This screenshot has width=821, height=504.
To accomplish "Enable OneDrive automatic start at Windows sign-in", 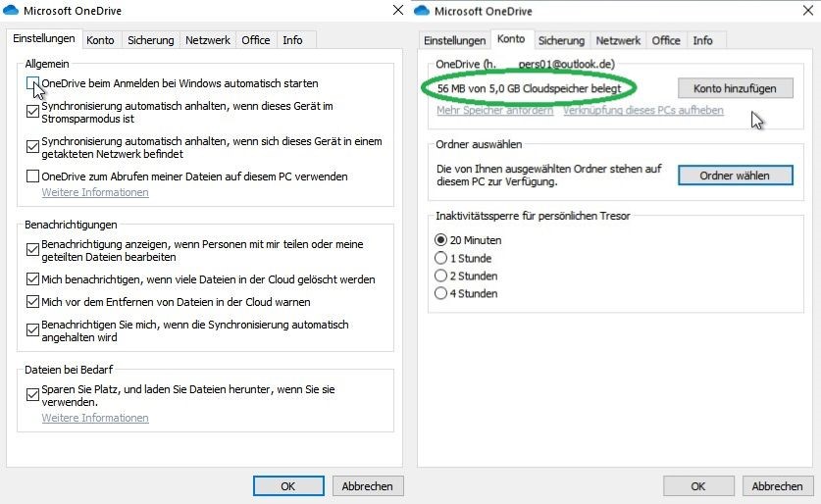I will [x=32, y=83].
